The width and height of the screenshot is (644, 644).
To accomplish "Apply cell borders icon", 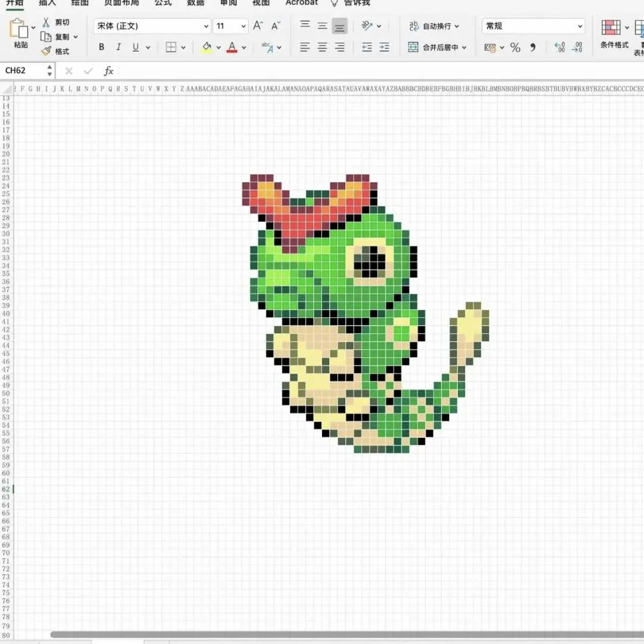I will coord(171,47).
